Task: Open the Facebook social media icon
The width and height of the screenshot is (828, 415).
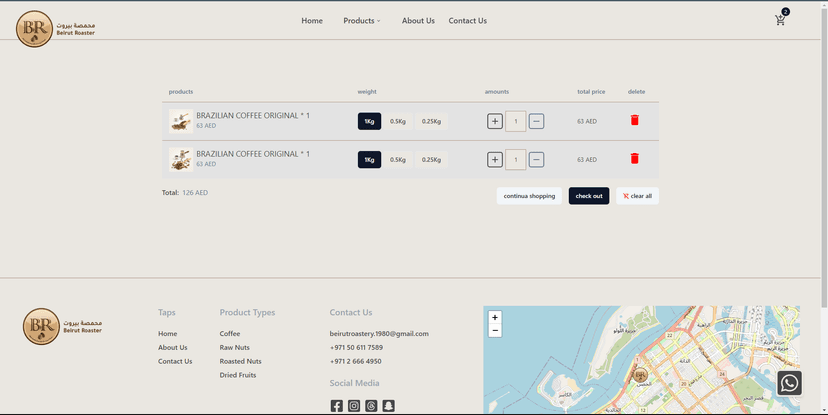Action: click(x=337, y=406)
